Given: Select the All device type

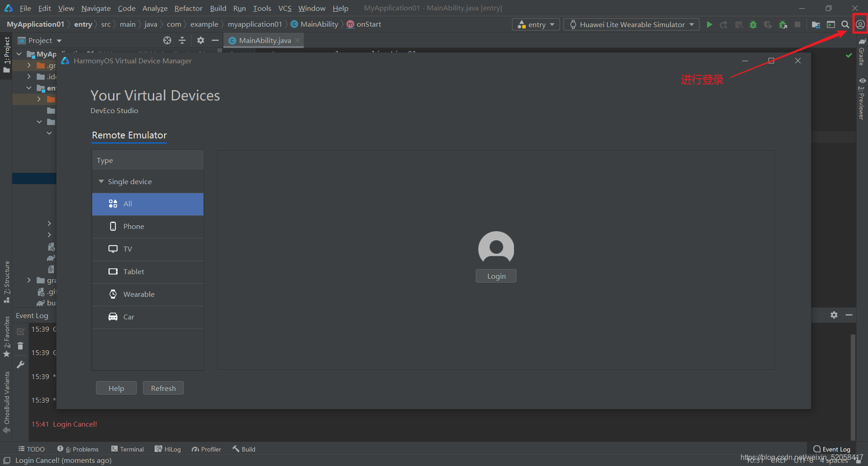Looking at the screenshot, I should [x=148, y=204].
